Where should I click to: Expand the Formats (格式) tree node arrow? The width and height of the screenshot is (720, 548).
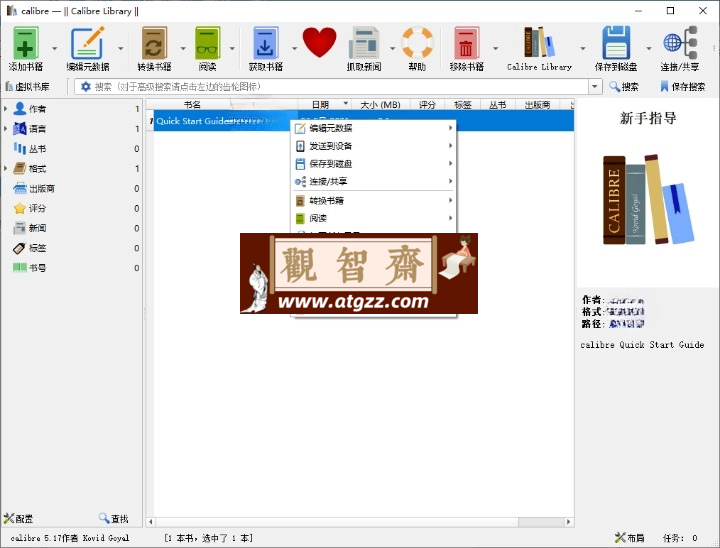(5, 169)
